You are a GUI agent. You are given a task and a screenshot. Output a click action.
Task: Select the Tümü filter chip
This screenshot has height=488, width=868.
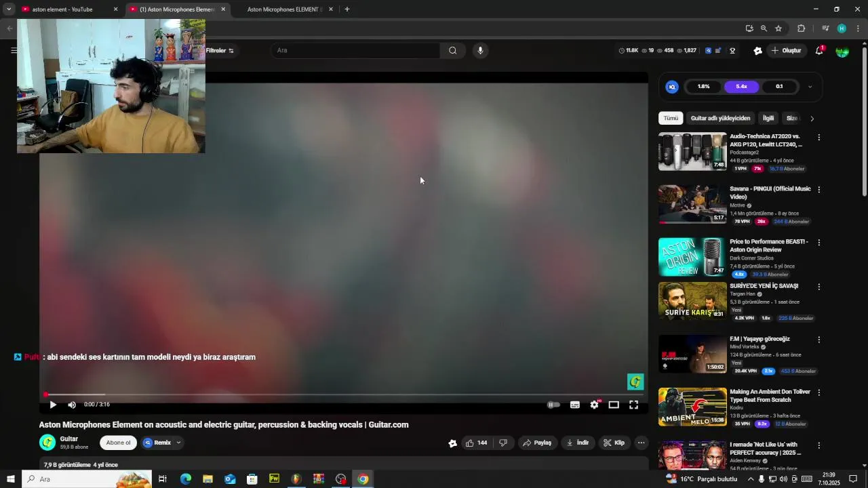click(671, 118)
